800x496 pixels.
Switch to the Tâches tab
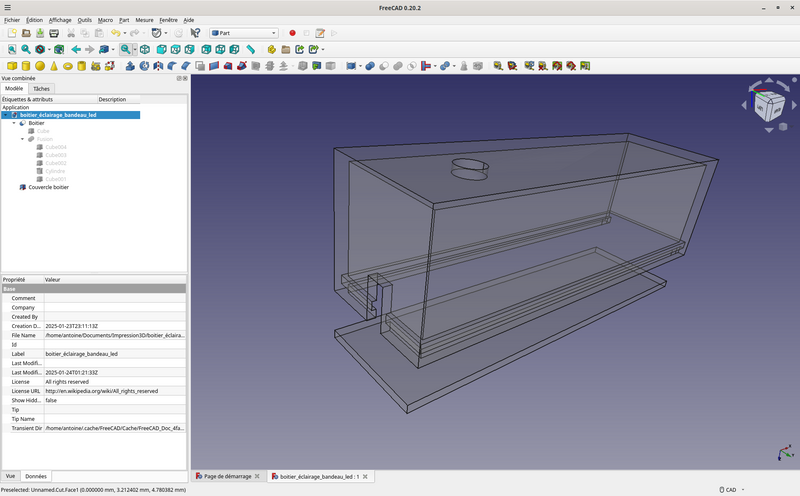click(41, 89)
